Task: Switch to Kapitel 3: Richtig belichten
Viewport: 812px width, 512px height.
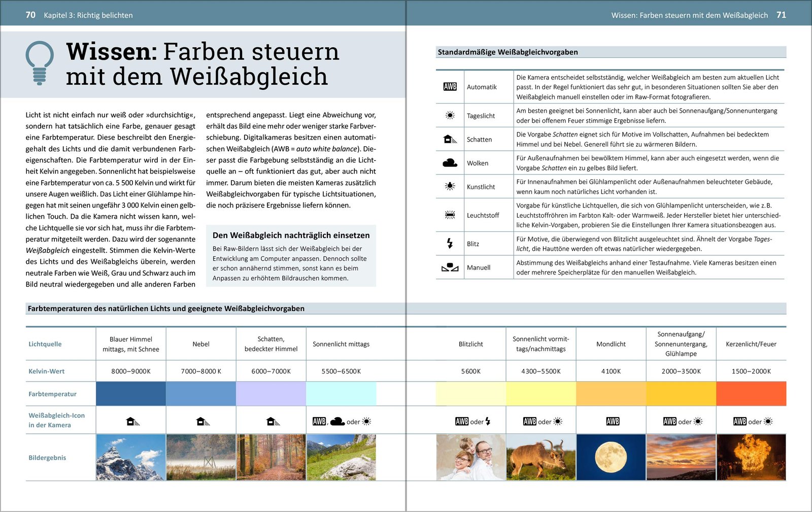Action: click(x=88, y=15)
